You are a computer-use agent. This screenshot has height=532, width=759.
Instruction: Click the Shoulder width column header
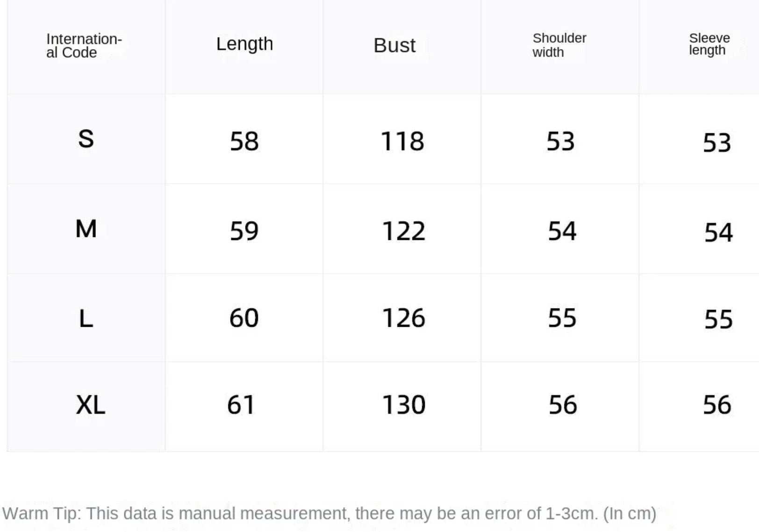pos(559,45)
